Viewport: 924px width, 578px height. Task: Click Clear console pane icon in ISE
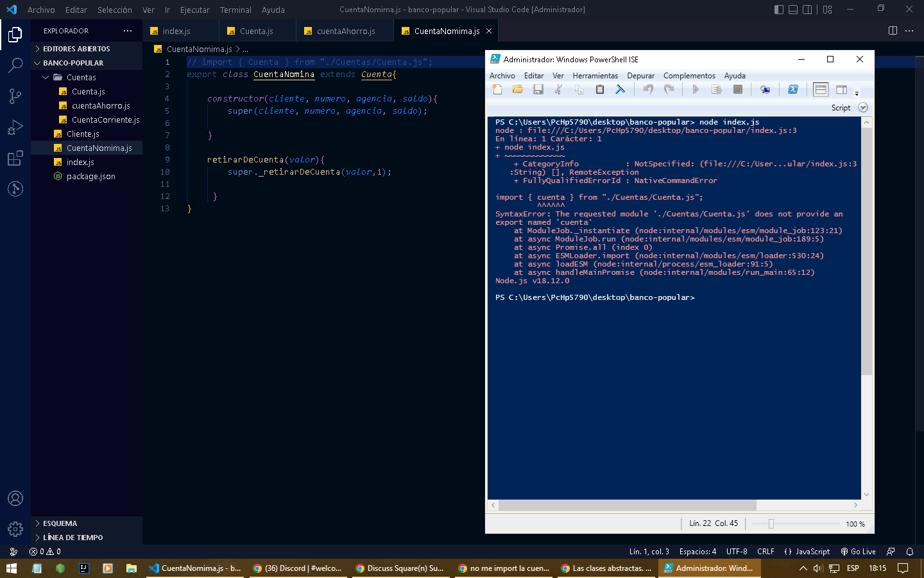pos(620,90)
